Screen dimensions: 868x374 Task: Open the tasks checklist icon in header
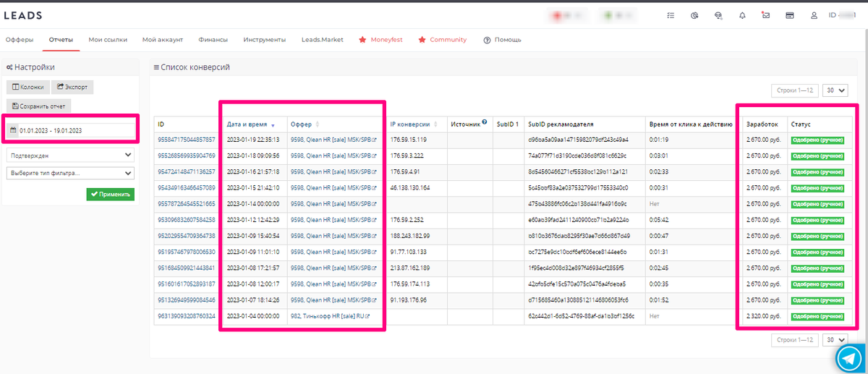coord(671,15)
